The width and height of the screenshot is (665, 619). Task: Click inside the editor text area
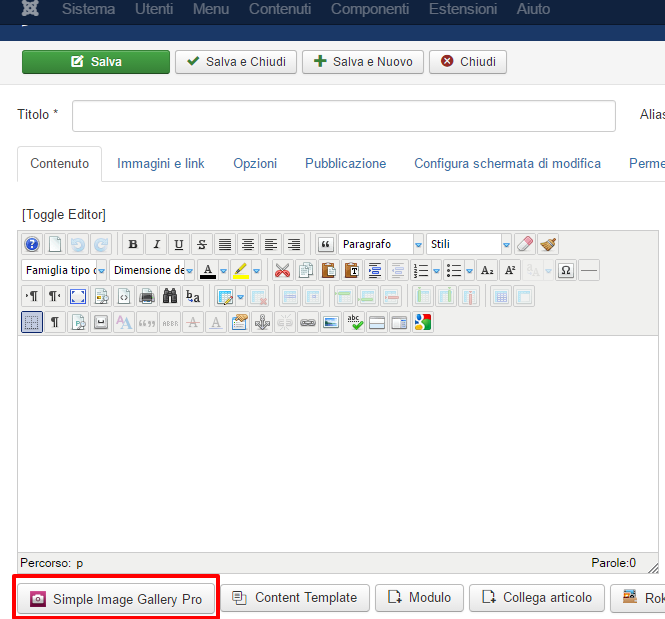tap(338, 443)
